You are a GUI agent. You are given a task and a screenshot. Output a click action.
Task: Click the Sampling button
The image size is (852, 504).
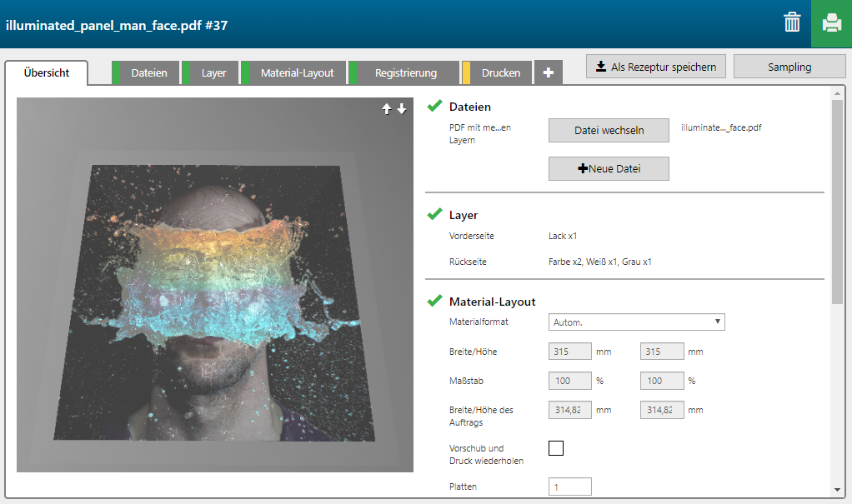click(x=789, y=67)
